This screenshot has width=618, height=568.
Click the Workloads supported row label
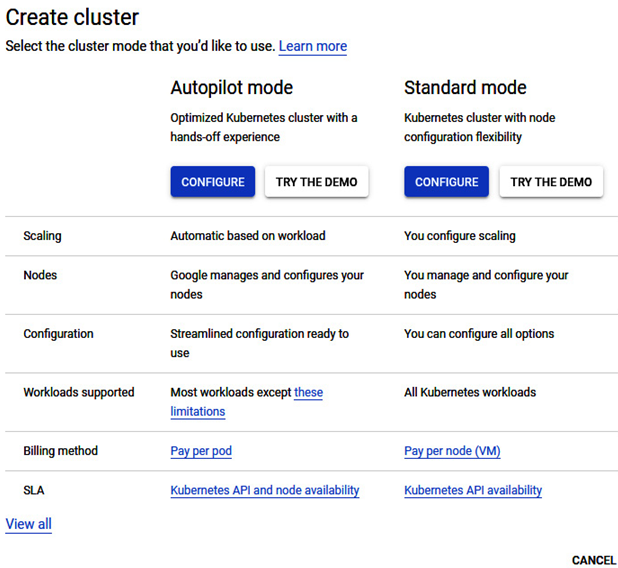(x=79, y=392)
